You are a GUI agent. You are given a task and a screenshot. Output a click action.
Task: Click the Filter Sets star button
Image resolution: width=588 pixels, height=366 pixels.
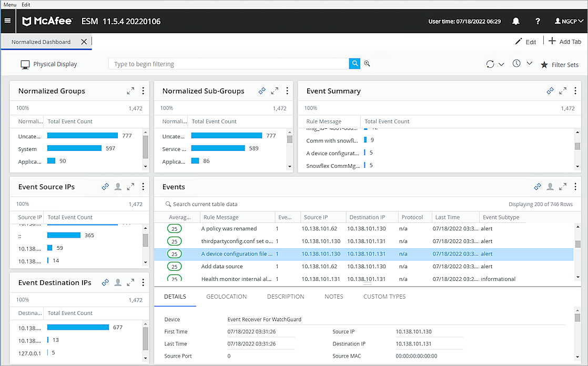[x=560, y=65]
